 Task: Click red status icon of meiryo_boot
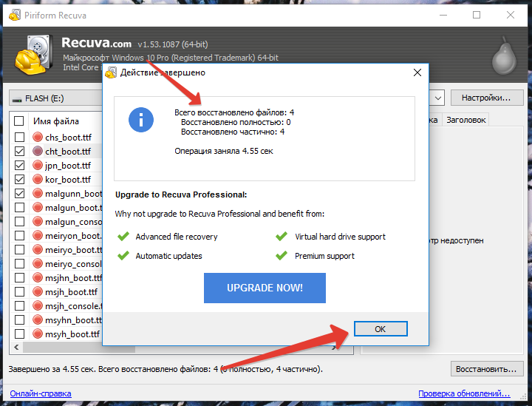coord(38,249)
